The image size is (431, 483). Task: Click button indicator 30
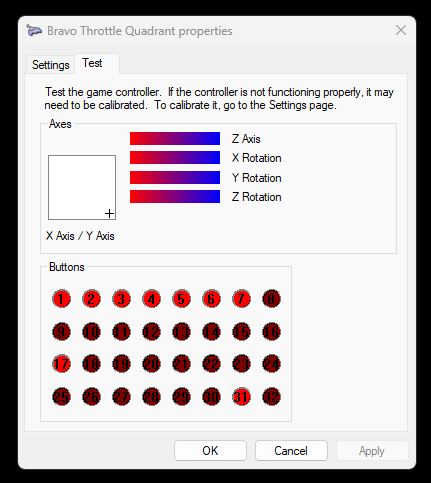pos(211,397)
